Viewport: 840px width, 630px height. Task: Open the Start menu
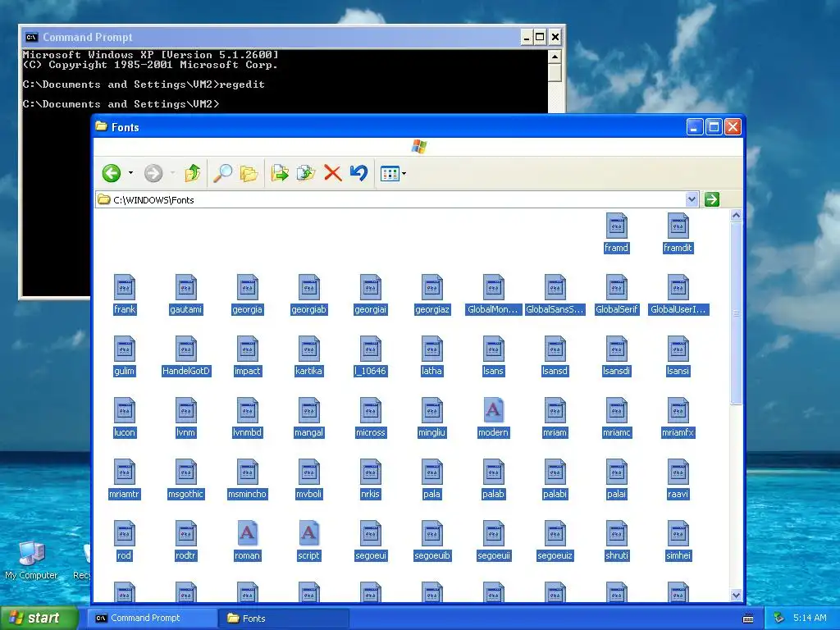39,618
